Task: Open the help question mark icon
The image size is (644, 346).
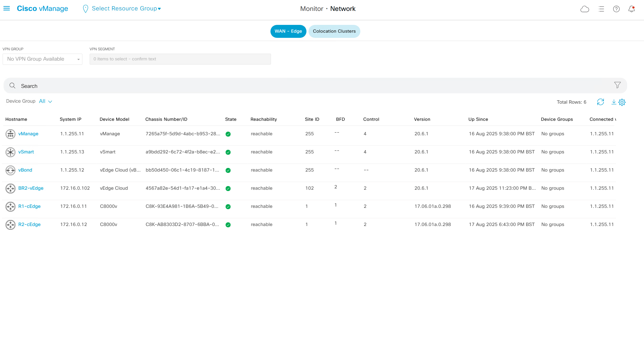Action: [x=616, y=9]
